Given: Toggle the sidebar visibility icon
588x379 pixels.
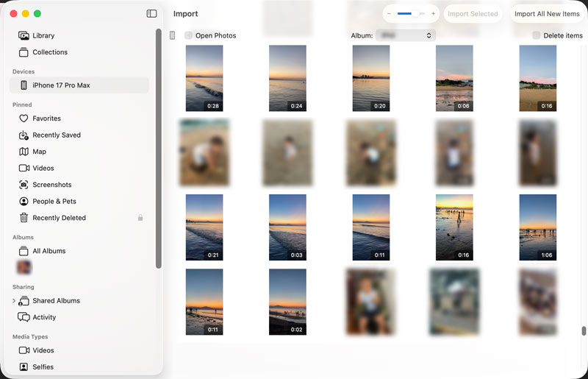Looking at the screenshot, I should click(151, 14).
